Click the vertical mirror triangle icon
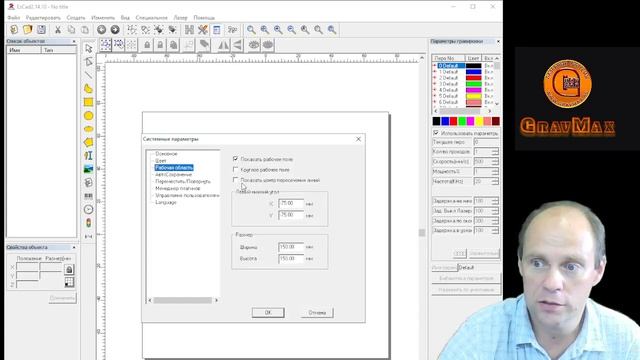The height and width of the screenshot is (360, 640). (x=237, y=45)
